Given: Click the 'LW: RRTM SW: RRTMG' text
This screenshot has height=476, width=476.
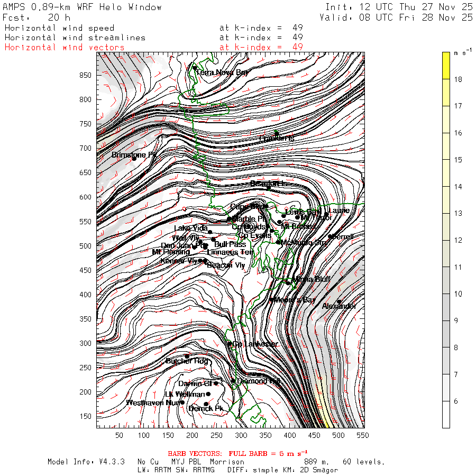Looking at the screenshot, I should pyautogui.click(x=176, y=470).
